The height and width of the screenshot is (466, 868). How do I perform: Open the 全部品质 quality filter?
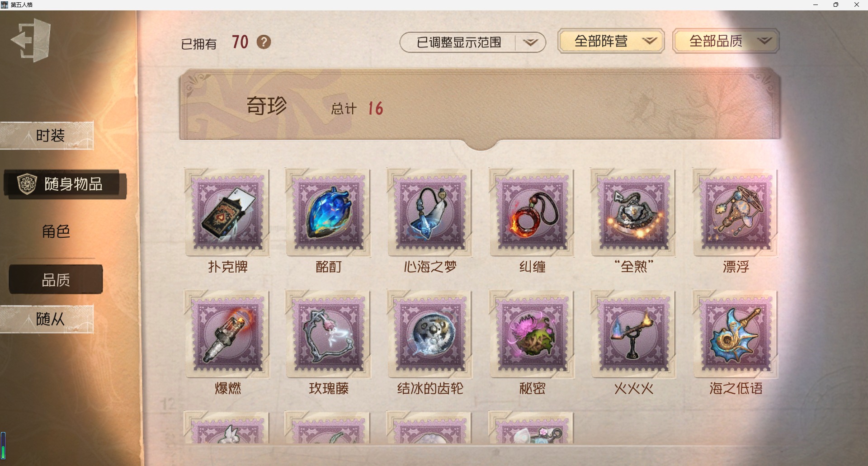(726, 41)
